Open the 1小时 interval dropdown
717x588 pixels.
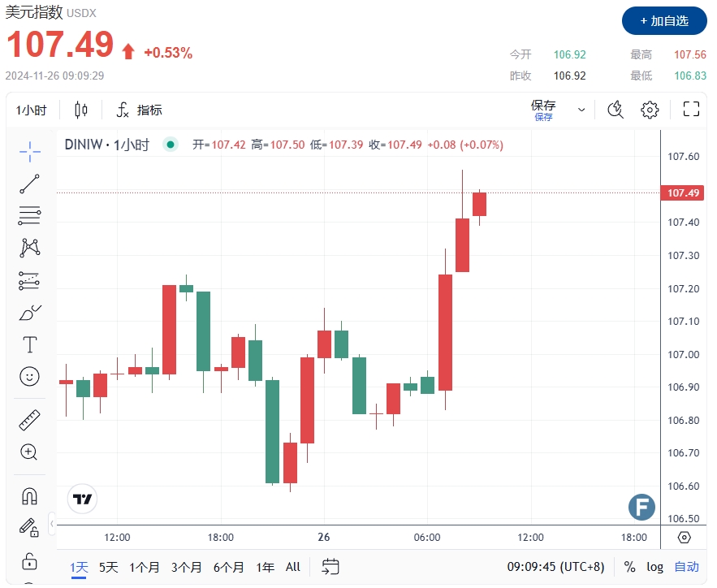tap(32, 110)
